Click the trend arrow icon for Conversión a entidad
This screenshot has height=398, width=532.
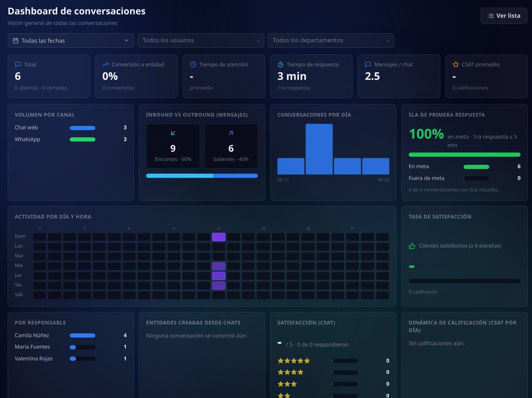(105, 64)
